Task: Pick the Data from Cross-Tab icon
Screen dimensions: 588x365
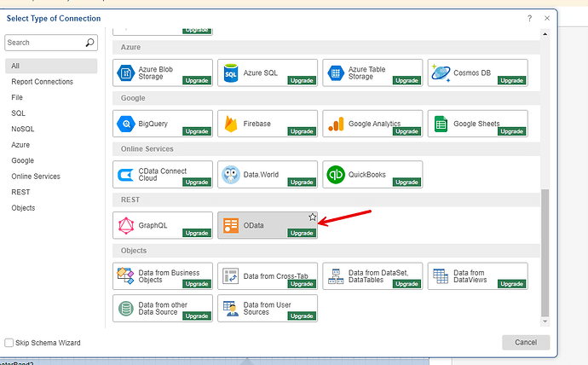Action: [x=231, y=276]
